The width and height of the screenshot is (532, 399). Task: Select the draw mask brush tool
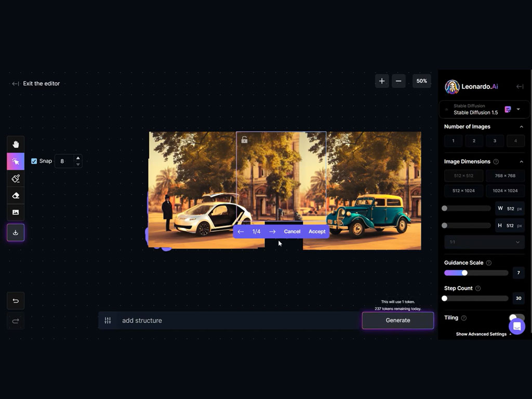[x=16, y=179]
